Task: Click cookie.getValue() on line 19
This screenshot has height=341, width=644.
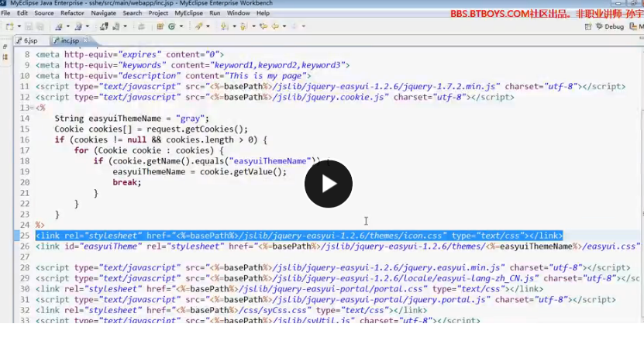Action: pyautogui.click(x=241, y=172)
